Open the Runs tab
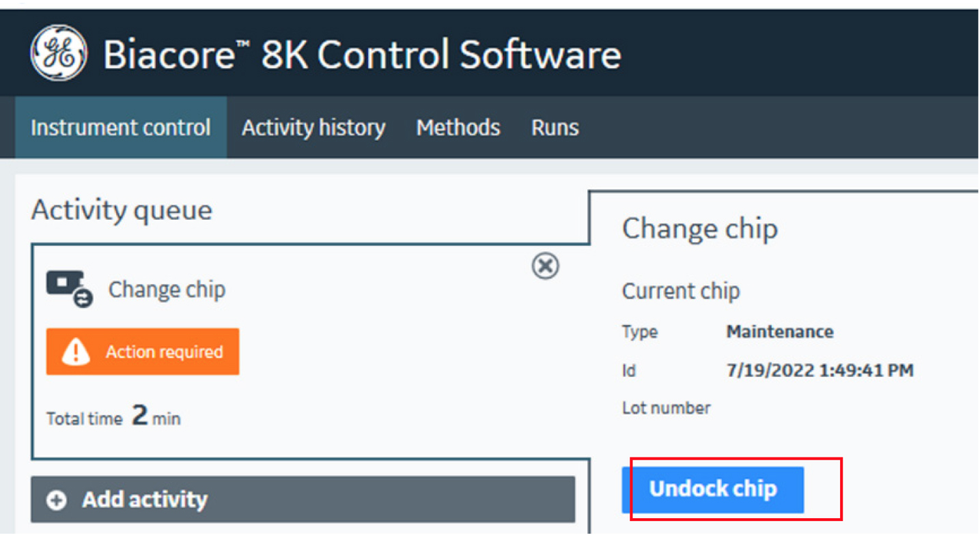This screenshot has height=536, width=980. 555,128
